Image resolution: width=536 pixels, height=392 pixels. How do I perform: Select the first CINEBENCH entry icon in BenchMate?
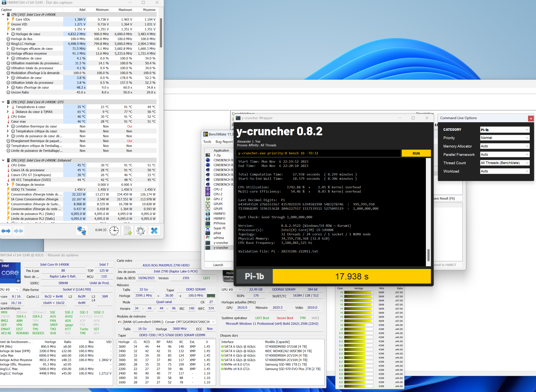pyautogui.click(x=208, y=160)
